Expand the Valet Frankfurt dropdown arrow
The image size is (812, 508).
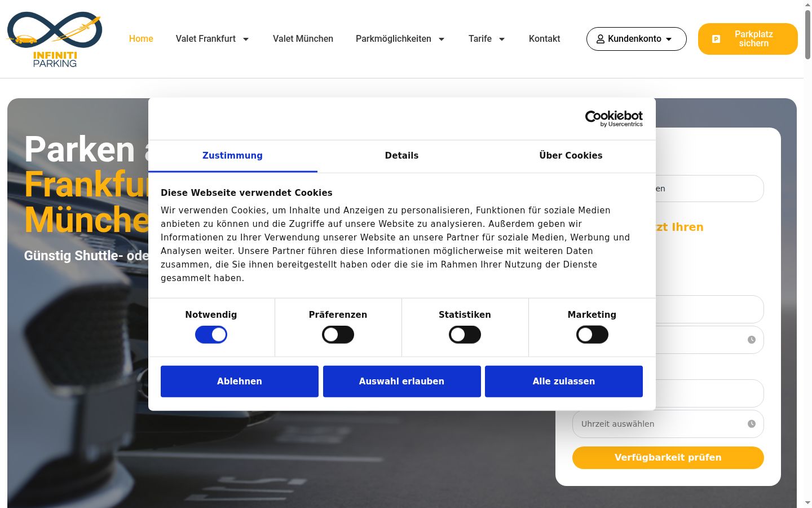[x=246, y=39]
